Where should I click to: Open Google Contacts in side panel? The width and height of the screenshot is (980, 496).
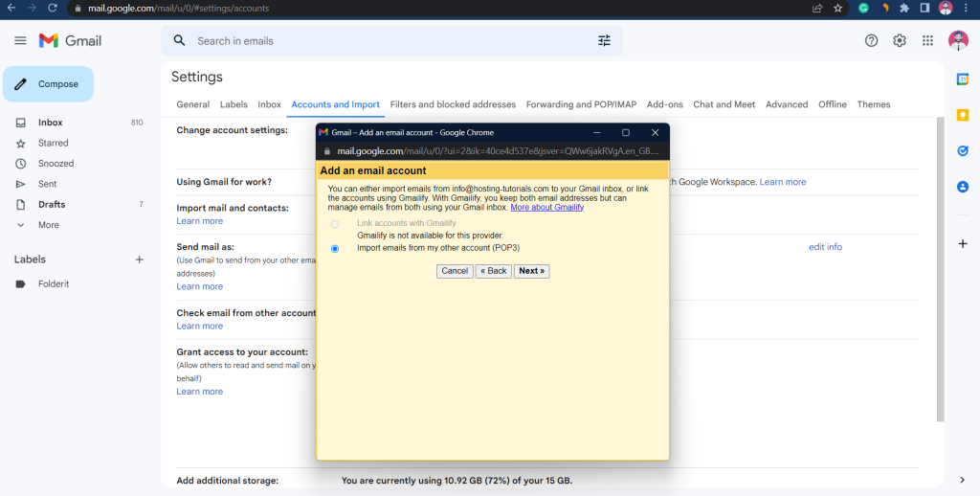[x=963, y=187]
